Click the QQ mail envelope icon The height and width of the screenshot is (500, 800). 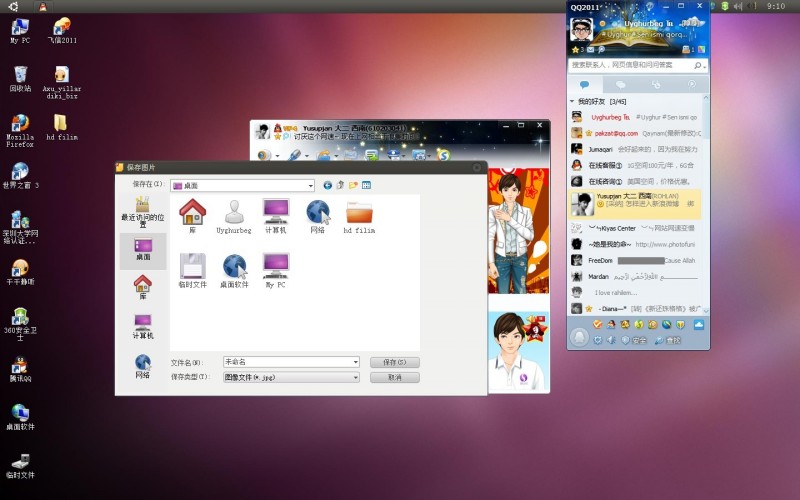click(x=590, y=49)
